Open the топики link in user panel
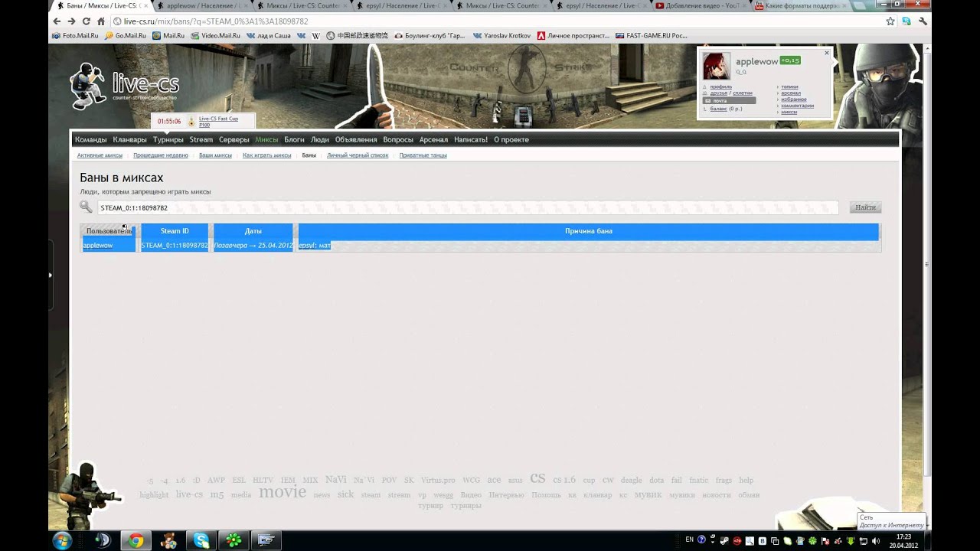The height and width of the screenshot is (551, 980). pyautogui.click(x=789, y=86)
